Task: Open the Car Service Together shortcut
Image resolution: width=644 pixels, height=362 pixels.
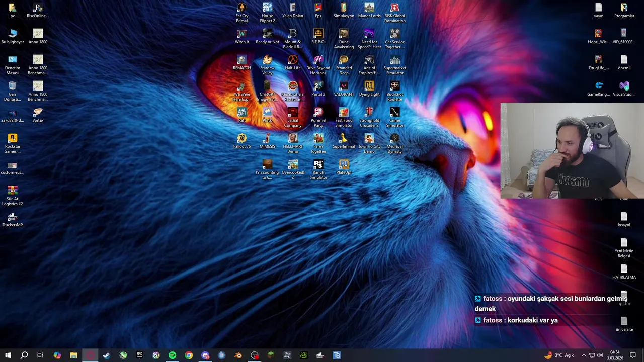Action: pyautogui.click(x=395, y=39)
